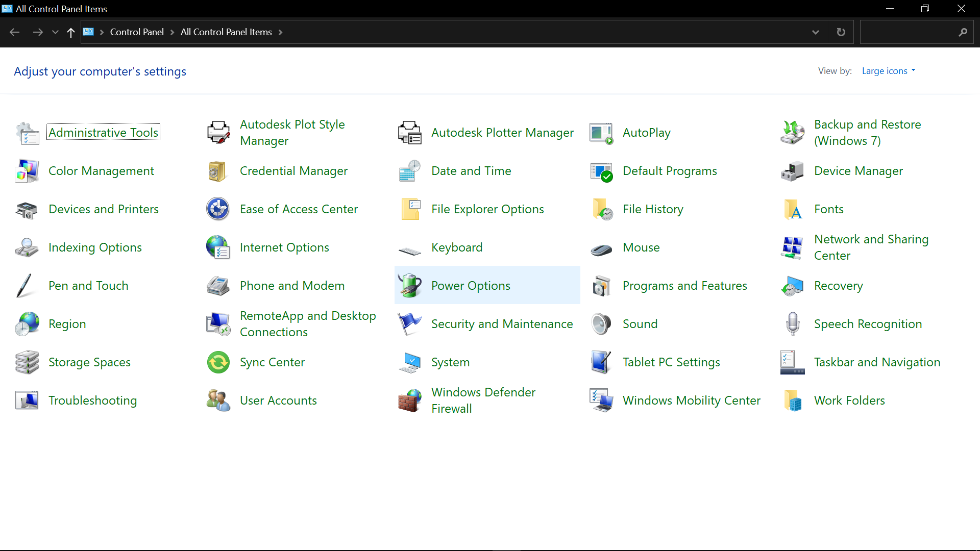Click the Forward navigation arrow
The height and width of the screenshot is (551, 980).
(38, 32)
